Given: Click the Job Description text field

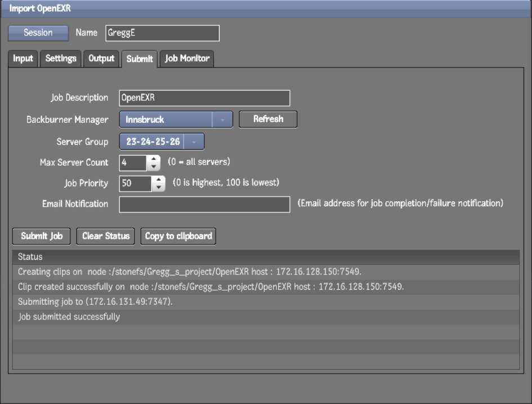Looking at the screenshot, I should (204, 98).
